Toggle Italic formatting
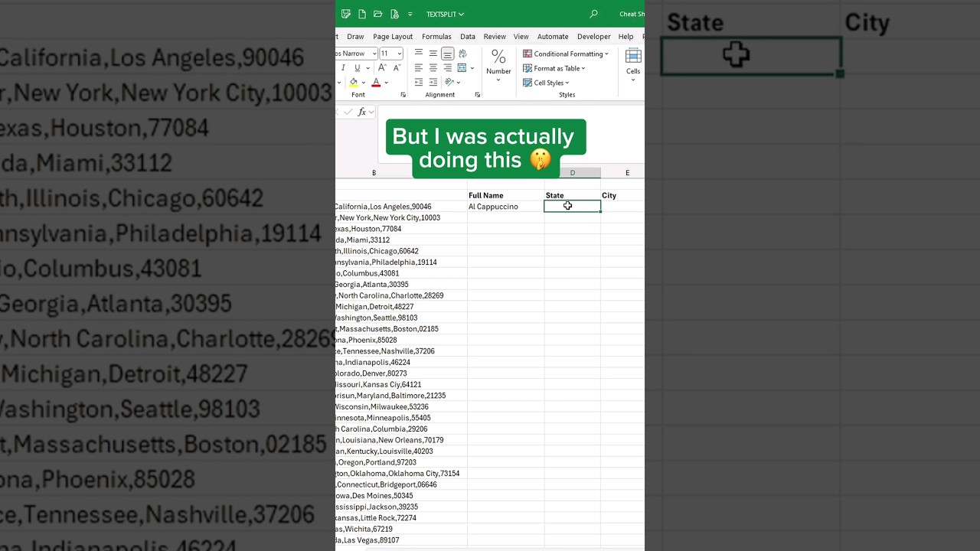The image size is (980, 551). (343, 68)
